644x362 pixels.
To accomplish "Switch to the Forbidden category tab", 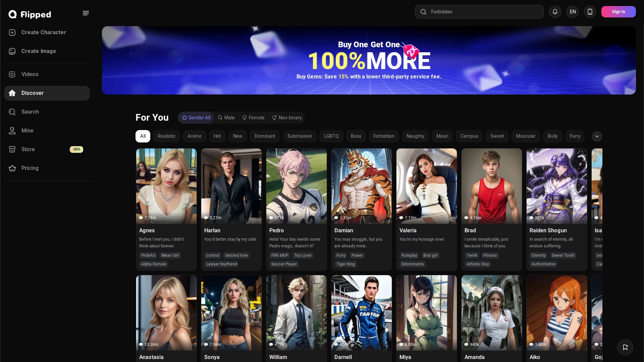I will click(x=384, y=136).
